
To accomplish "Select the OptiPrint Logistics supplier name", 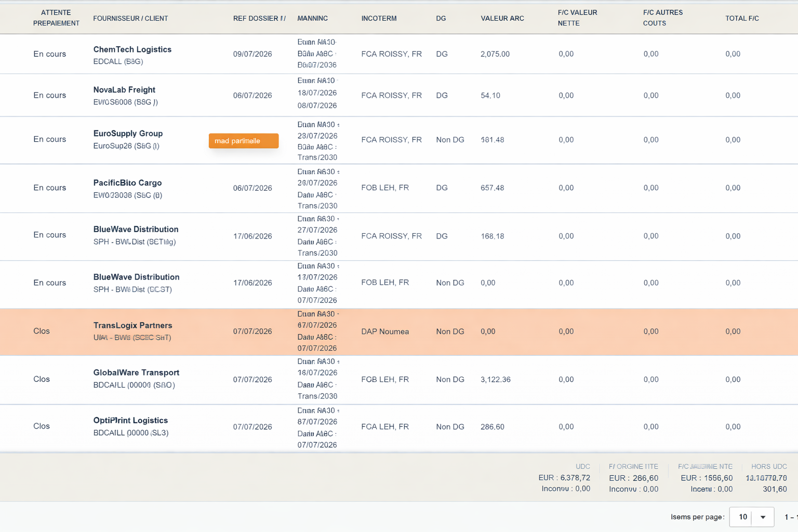I will [130, 420].
